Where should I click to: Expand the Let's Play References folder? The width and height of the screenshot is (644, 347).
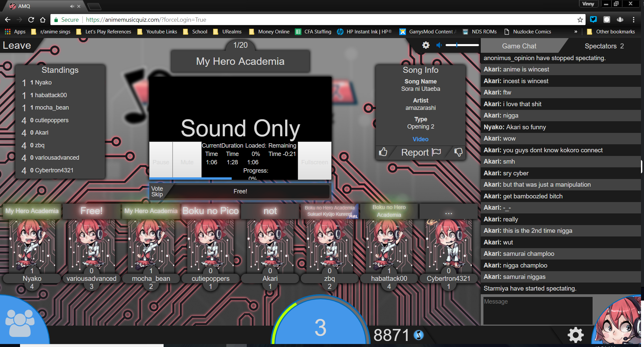point(104,32)
